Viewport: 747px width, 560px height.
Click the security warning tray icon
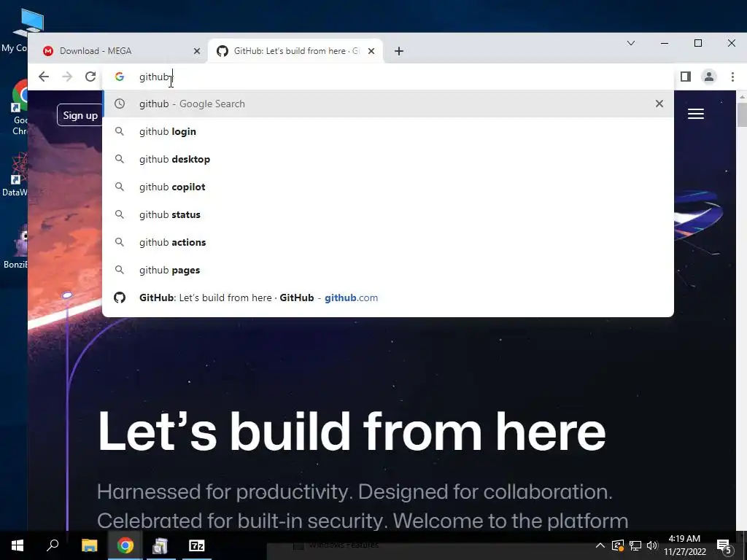pos(618,545)
